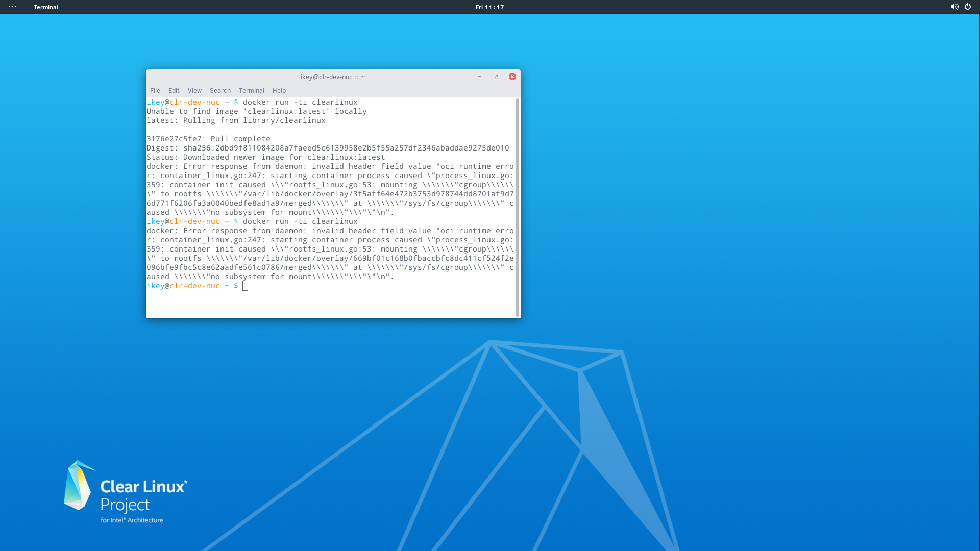Close the terminal window

pos(512,77)
